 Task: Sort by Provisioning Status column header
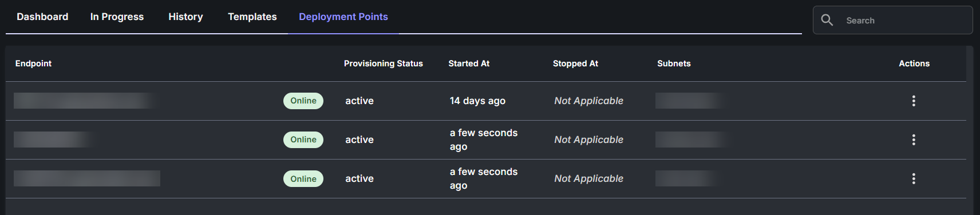[x=384, y=63]
